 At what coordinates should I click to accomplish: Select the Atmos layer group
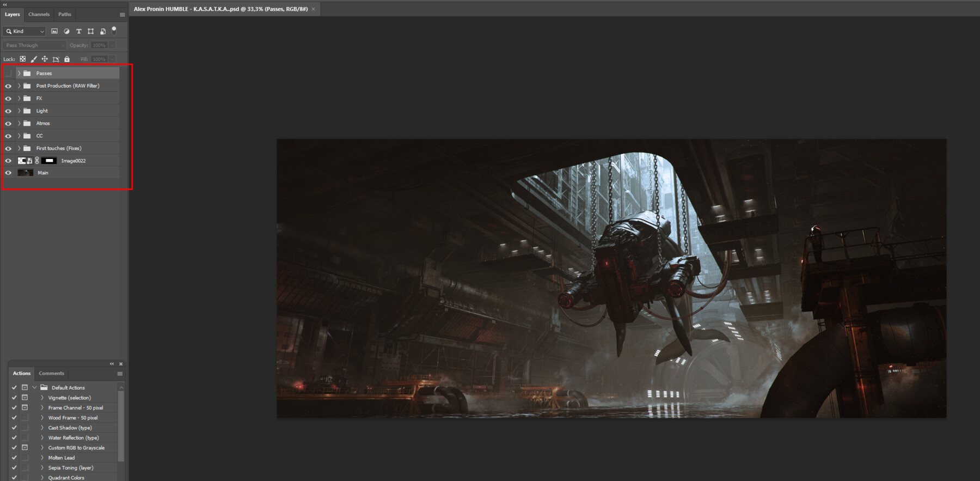(x=43, y=124)
